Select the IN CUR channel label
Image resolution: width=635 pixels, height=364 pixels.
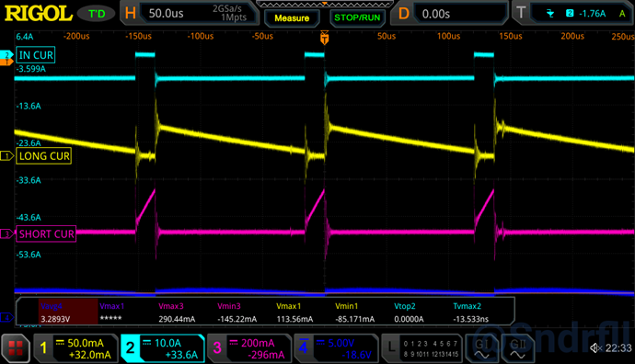(36, 55)
